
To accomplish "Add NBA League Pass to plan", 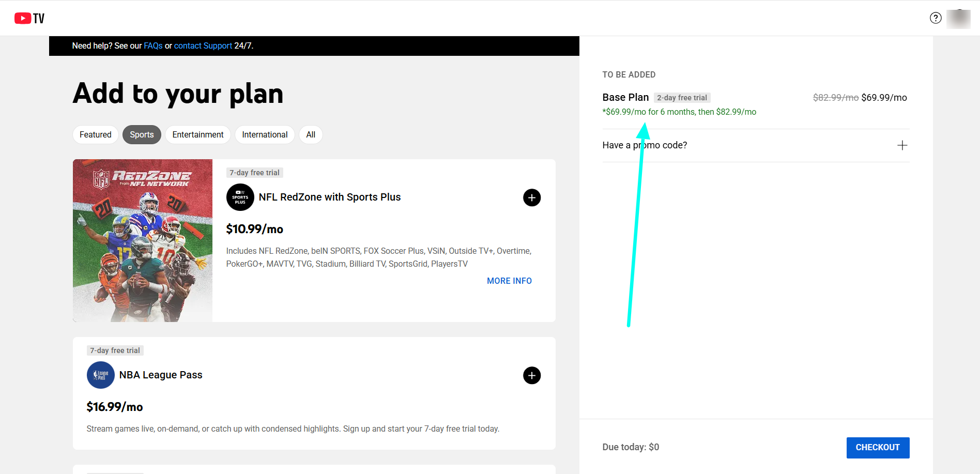I will point(532,375).
